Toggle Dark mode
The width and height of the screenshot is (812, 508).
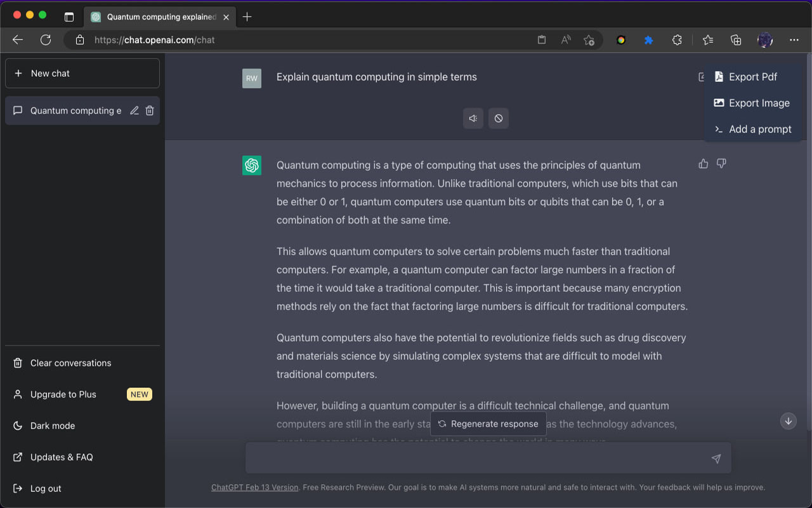(82, 425)
